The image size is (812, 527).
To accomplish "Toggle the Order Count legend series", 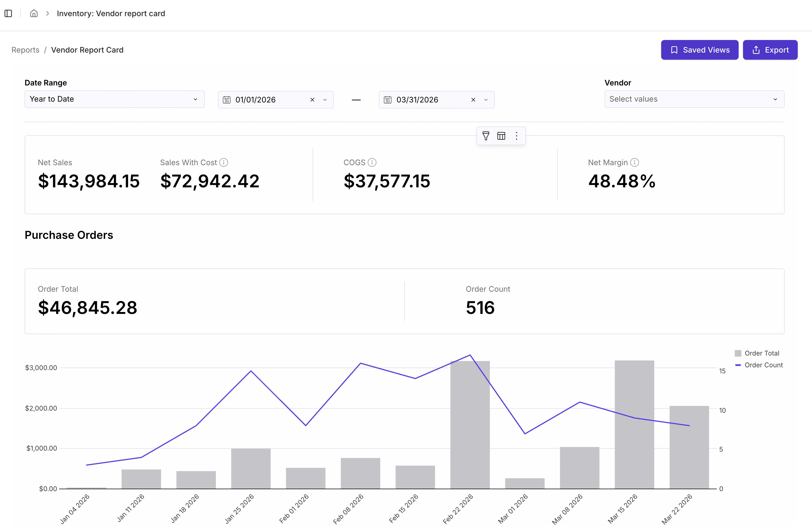I will tap(759, 365).
